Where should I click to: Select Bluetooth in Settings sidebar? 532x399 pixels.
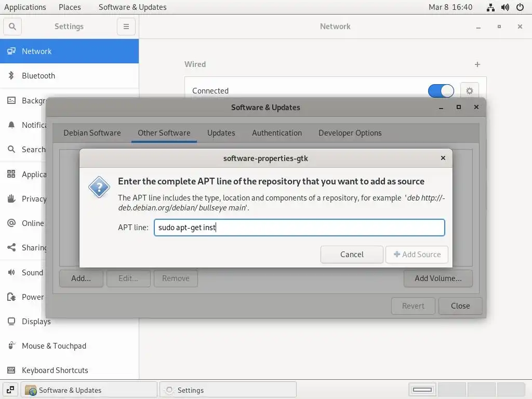pos(69,76)
